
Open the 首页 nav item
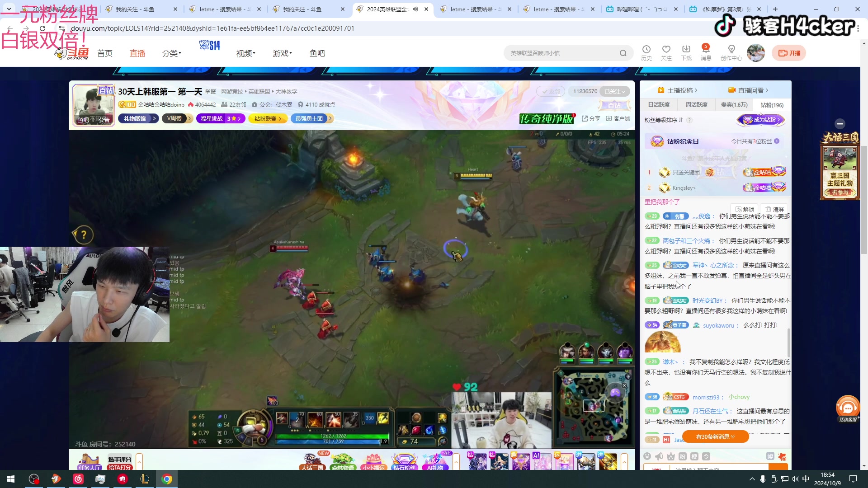[x=105, y=53]
